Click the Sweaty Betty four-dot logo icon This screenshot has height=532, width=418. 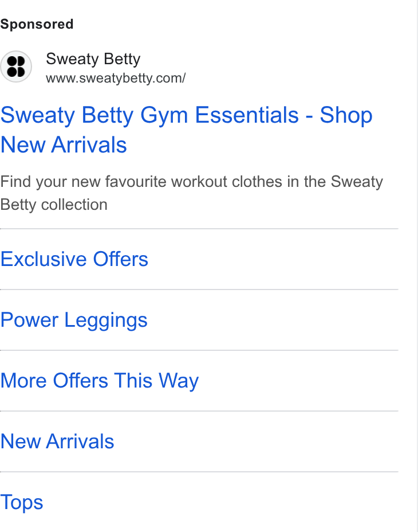16,66
